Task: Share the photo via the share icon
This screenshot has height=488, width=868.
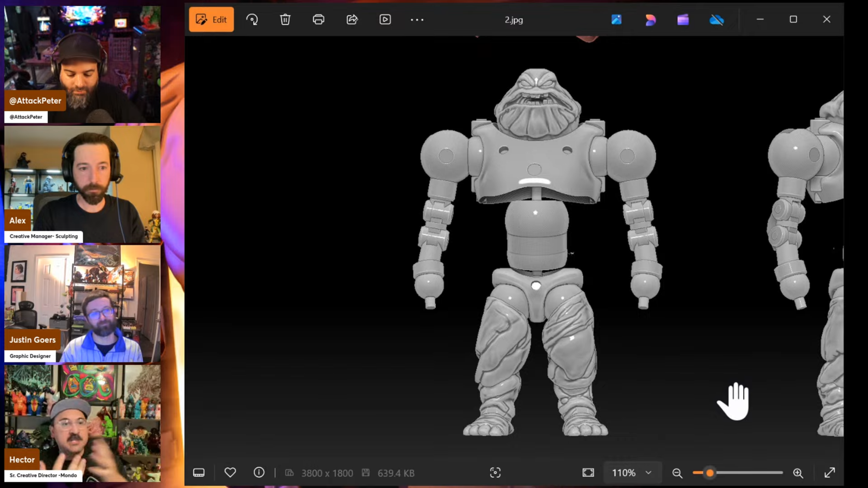Action: click(352, 20)
